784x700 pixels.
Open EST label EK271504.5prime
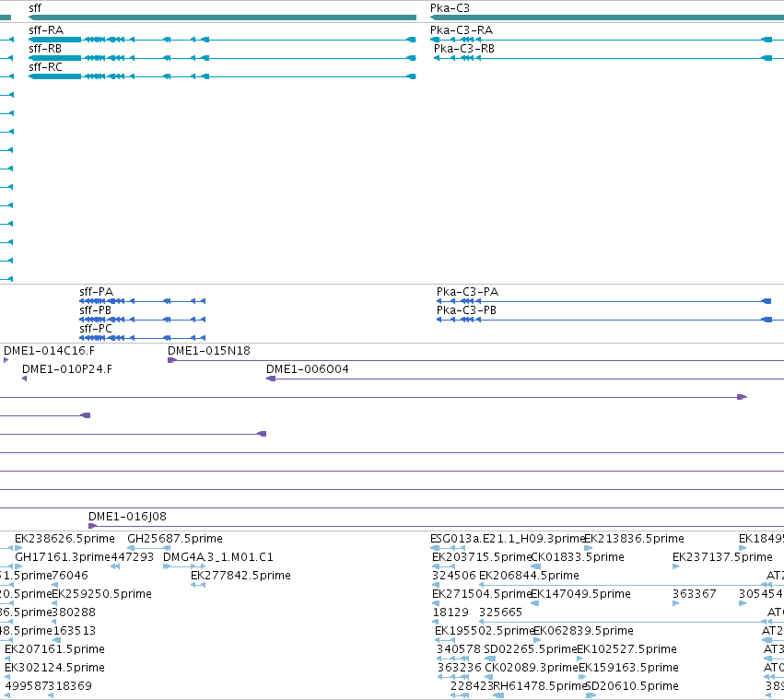pyautogui.click(x=482, y=594)
